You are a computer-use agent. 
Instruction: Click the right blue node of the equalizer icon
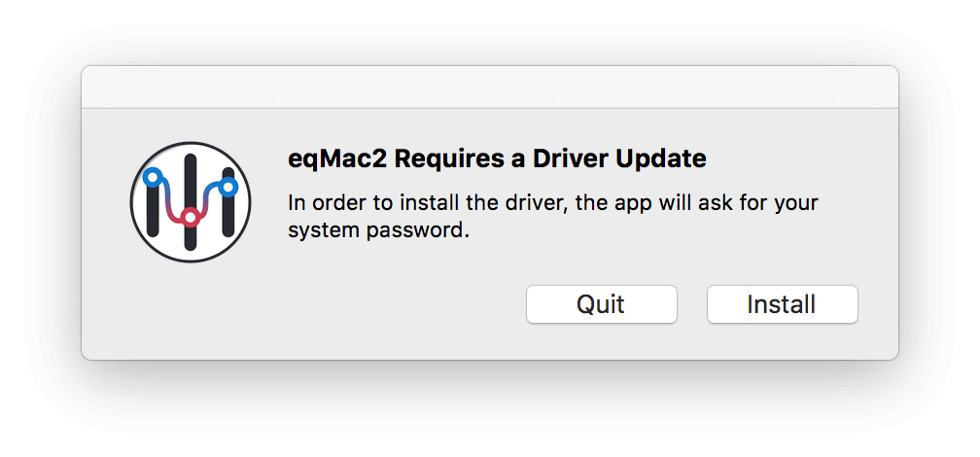coord(228,187)
